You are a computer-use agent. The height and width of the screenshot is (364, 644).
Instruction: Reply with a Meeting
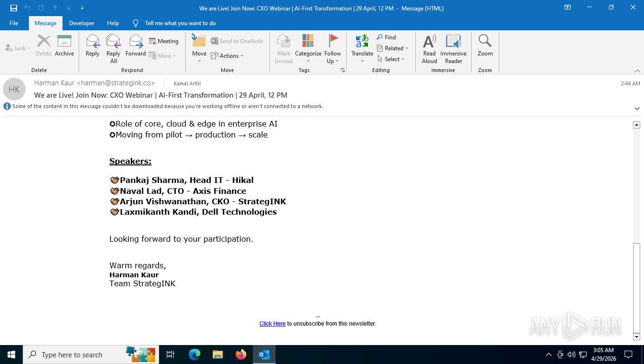(164, 41)
